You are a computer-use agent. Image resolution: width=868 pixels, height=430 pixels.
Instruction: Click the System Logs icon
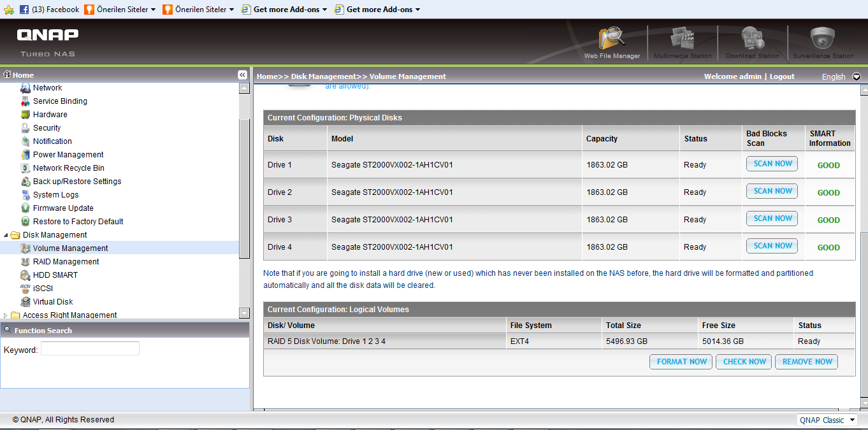[25, 195]
